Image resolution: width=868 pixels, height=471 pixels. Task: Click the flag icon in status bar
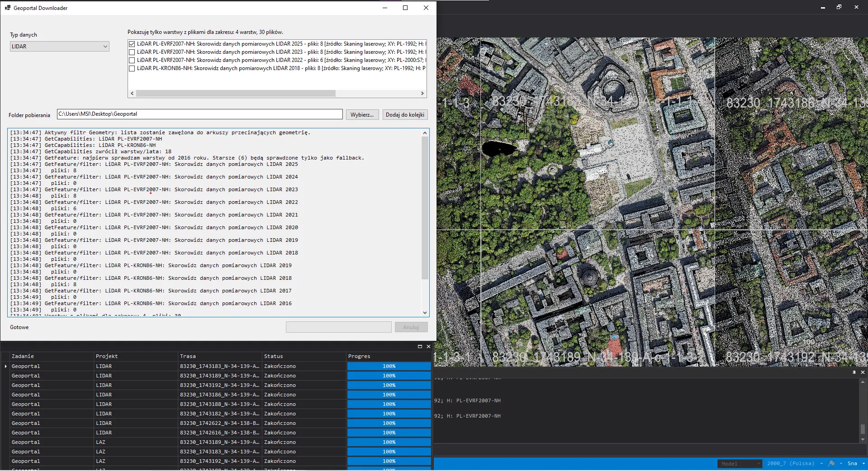[831, 463]
